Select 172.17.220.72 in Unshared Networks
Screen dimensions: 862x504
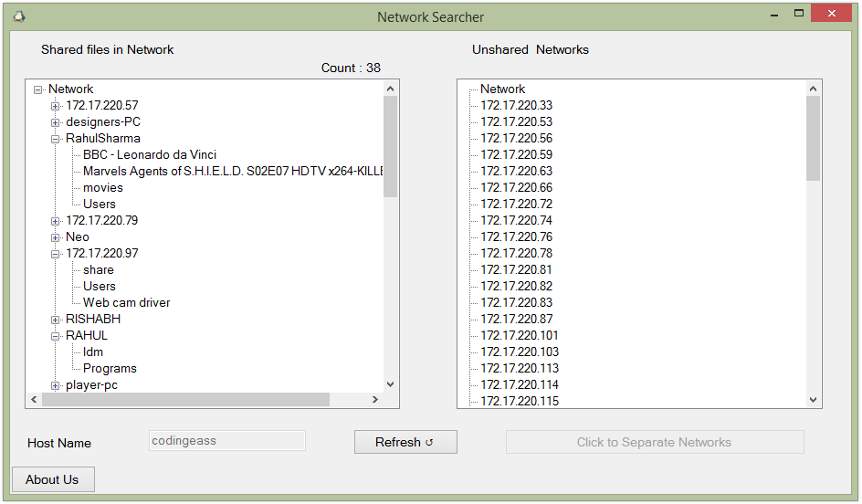pos(516,205)
